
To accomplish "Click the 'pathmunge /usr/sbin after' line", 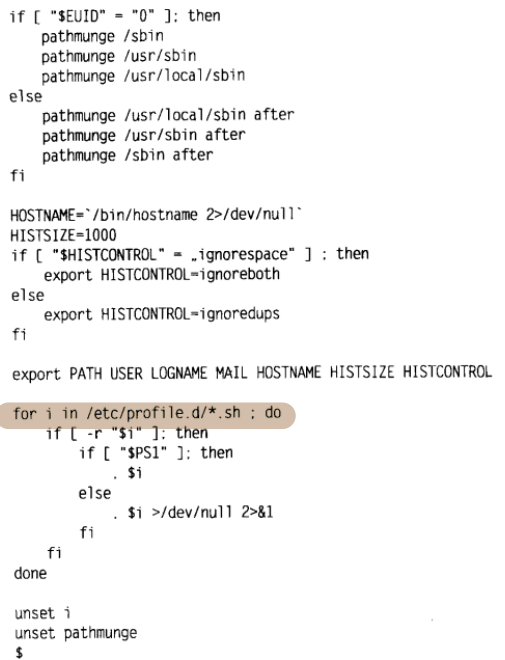I will (144, 136).
